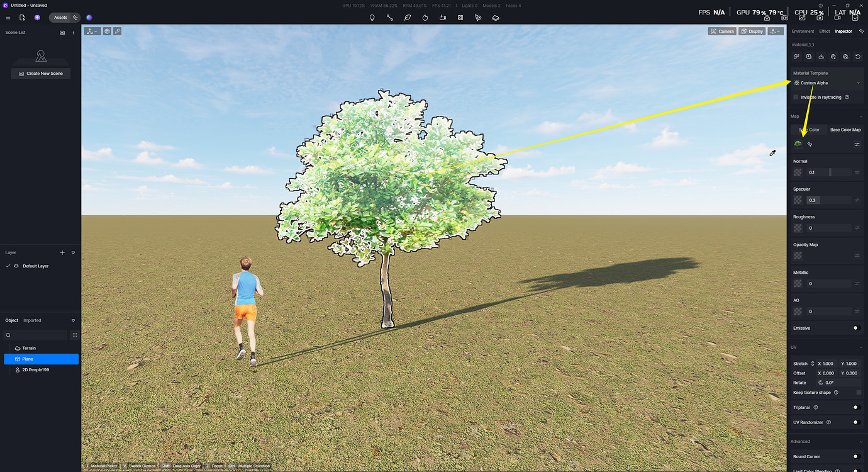Activate the material picker eyedropper
This screenshot has height=472, width=868.
tap(796, 56)
